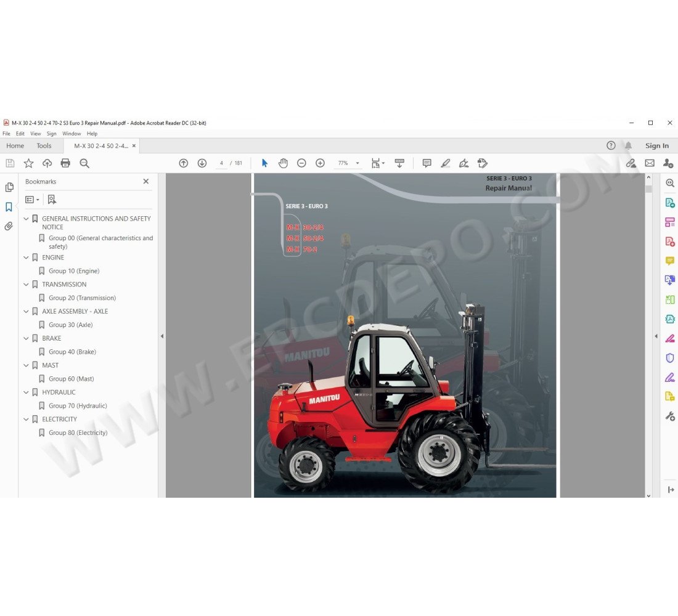Click the Stamp tool icon
This screenshot has width=678, height=616.
[x=483, y=163]
